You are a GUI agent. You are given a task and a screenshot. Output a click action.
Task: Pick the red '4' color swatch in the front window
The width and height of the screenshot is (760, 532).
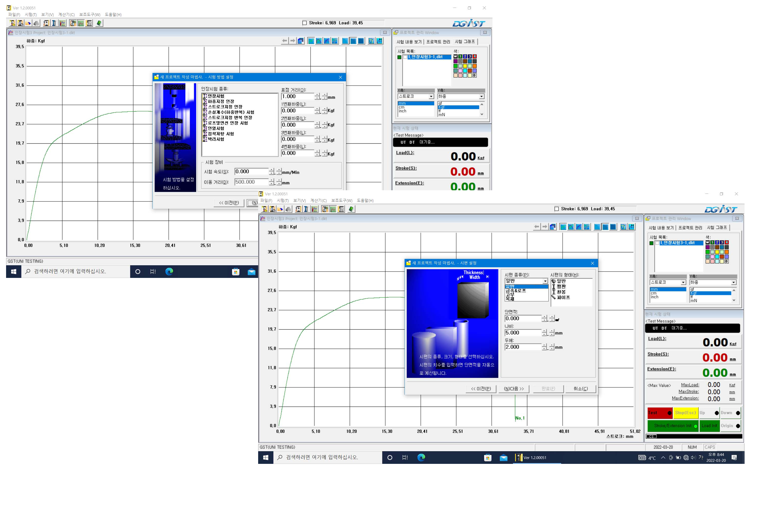point(727,242)
